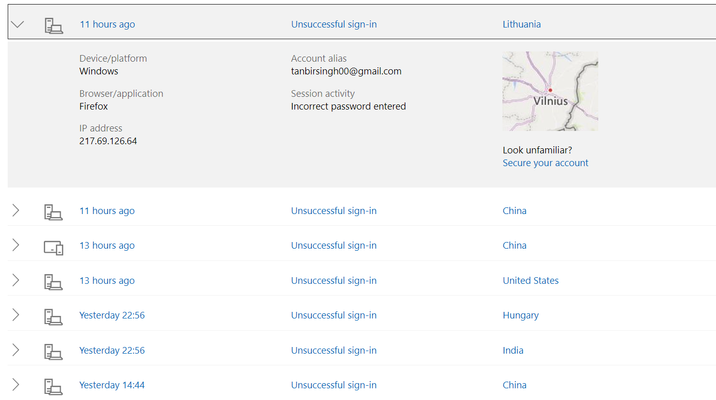716x400 pixels.
Task: Collapse the expanded Lithuania sign-in entry
Action: click(x=17, y=24)
